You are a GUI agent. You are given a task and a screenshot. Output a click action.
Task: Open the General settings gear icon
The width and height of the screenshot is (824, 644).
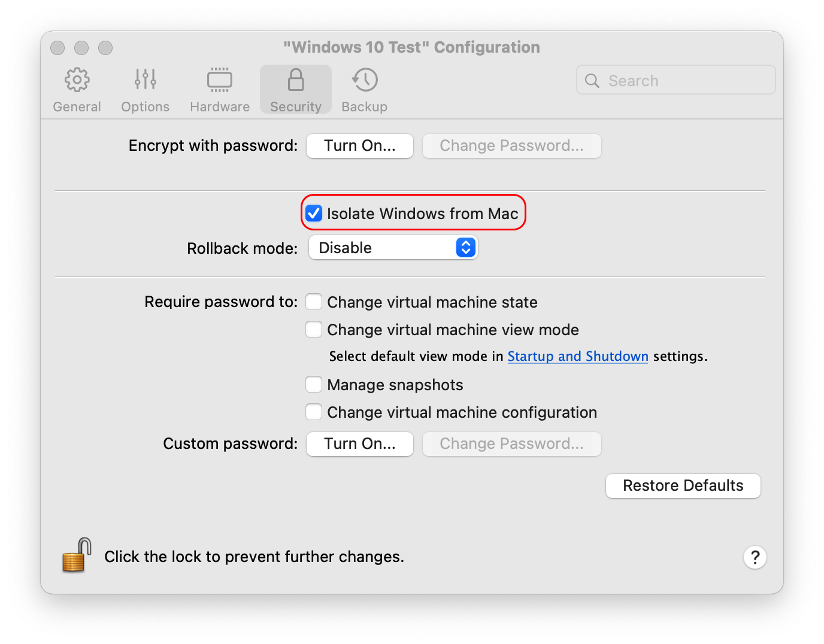pos(77,80)
